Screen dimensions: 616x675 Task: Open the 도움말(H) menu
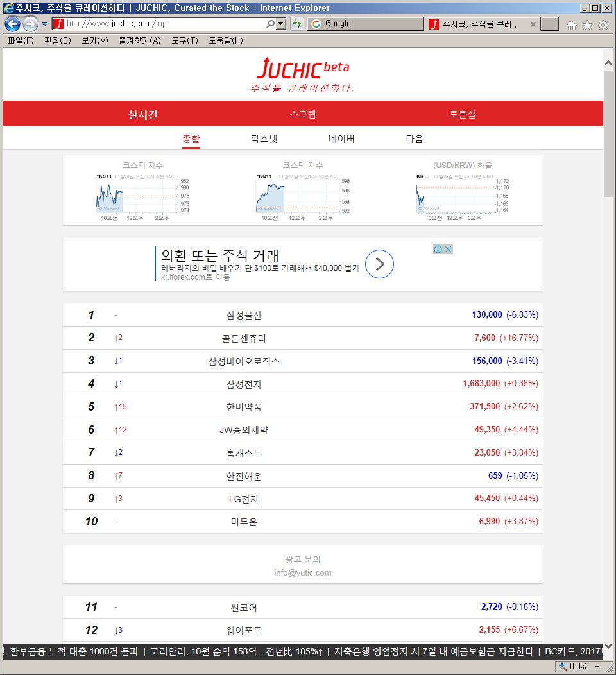pyautogui.click(x=226, y=40)
